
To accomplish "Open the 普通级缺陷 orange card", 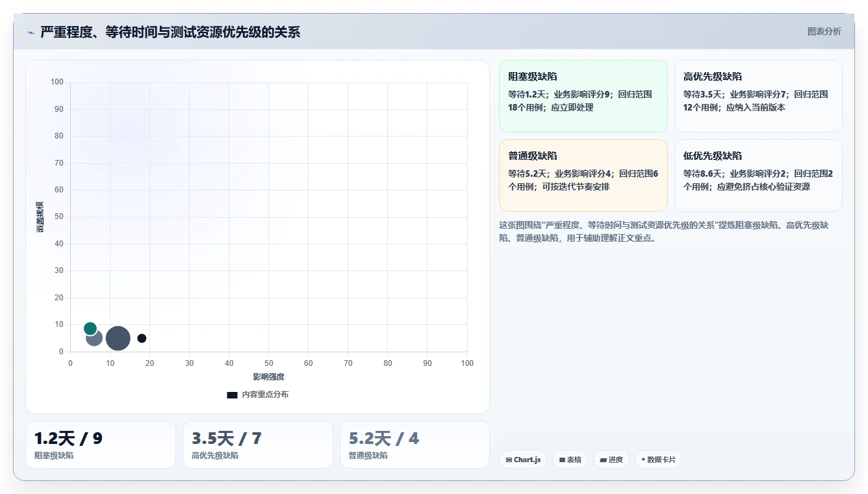I will click(583, 175).
